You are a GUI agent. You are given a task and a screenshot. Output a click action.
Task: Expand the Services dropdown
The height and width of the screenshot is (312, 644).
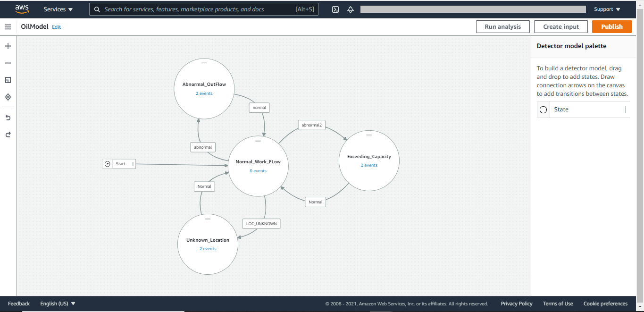click(58, 9)
